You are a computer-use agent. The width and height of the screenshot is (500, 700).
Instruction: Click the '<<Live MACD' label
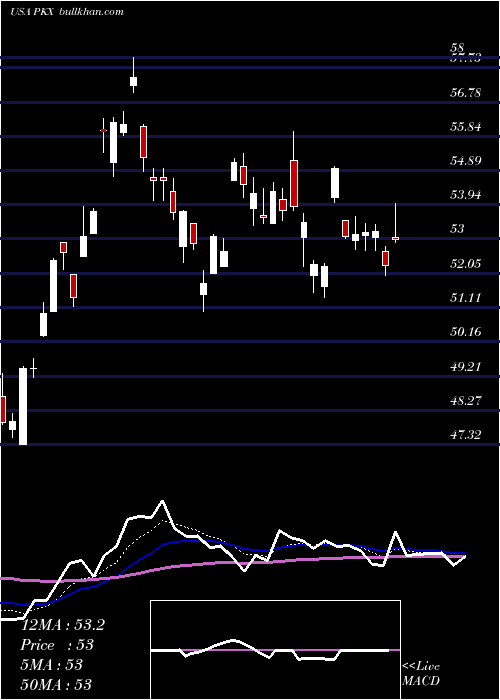(421, 673)
